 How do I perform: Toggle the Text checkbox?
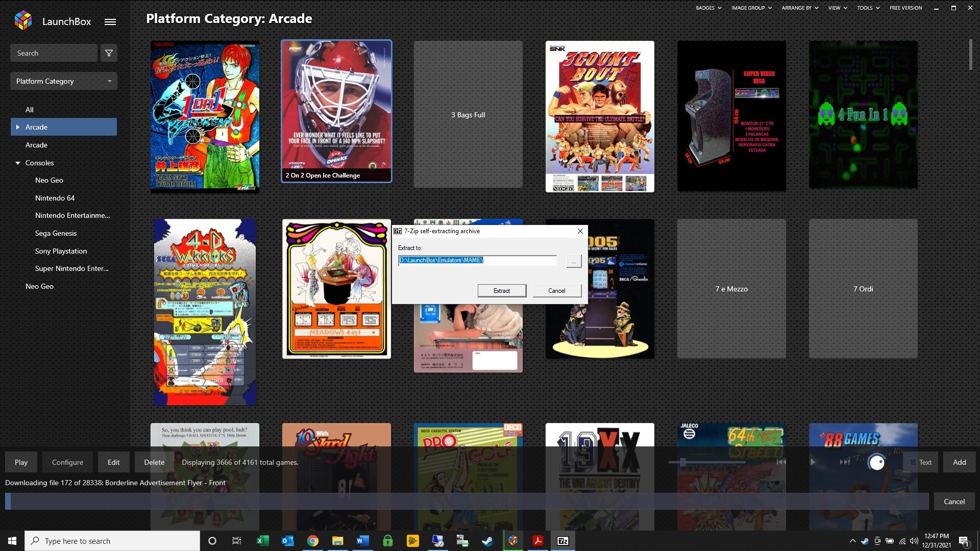coord(913,462)
